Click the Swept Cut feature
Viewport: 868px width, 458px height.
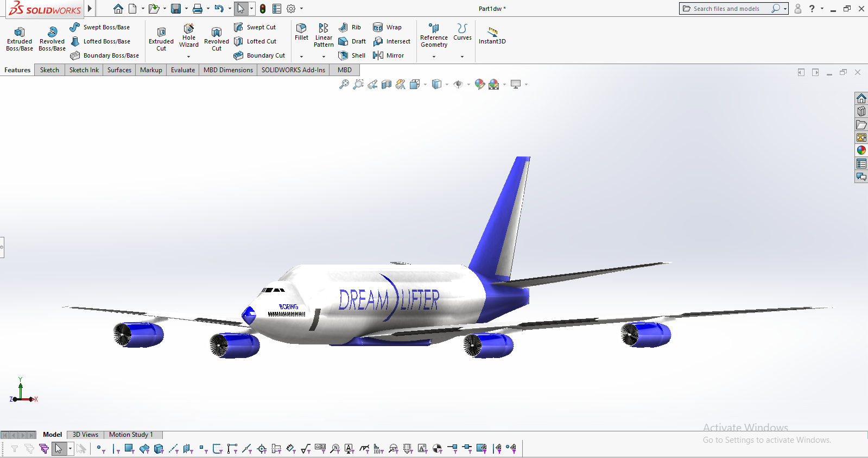click(x=255, y=27)
